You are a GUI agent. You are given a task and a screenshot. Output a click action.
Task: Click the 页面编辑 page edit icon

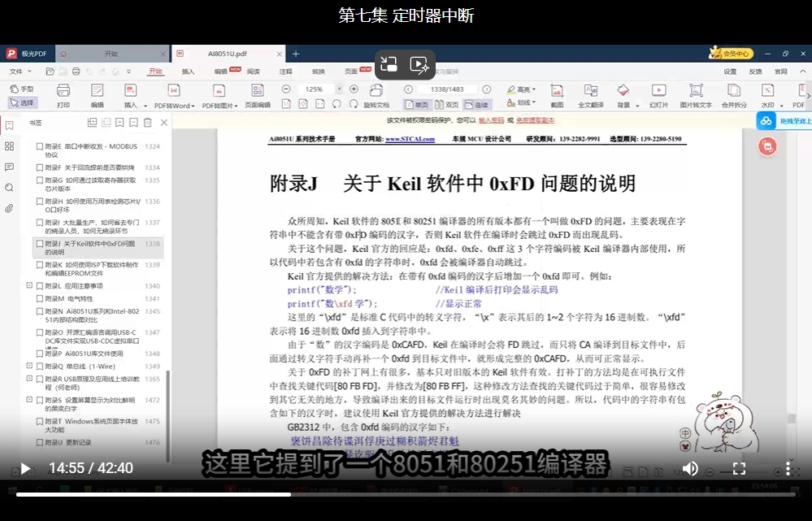[258, 96]
